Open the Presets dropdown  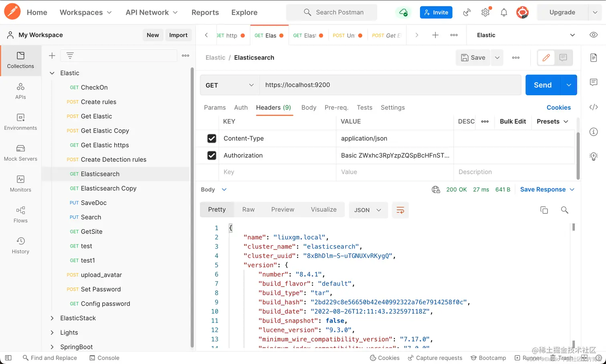(x=552, y=121)
